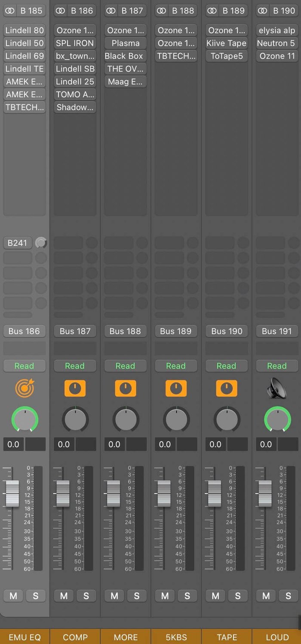Open the Bus 187 output menu

point(75,331)
